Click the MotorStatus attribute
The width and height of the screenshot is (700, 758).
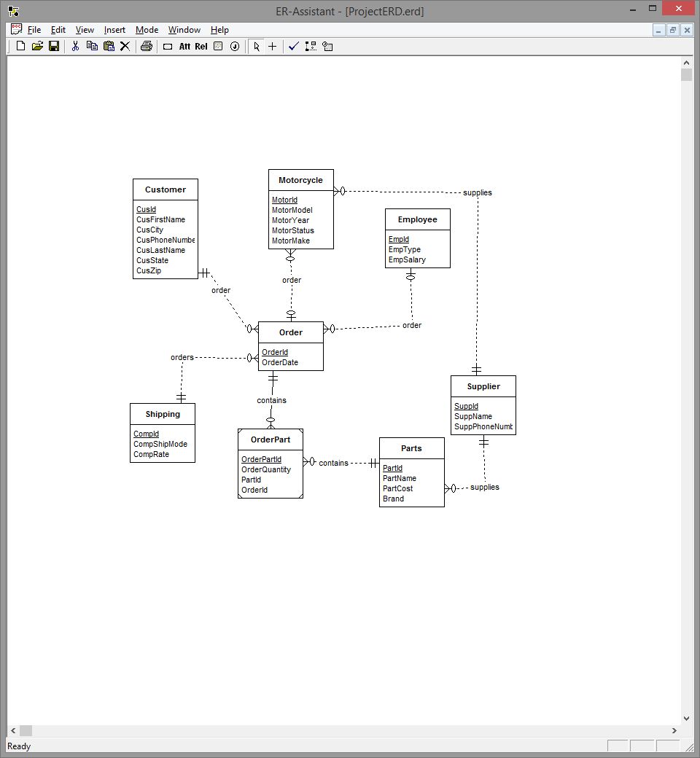click(x=292, y=230)
